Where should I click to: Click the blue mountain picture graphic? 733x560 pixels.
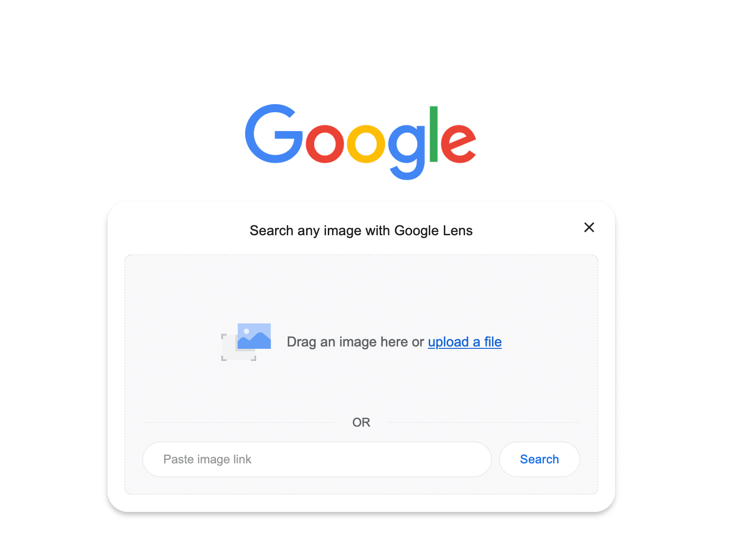click(x=254, y=336)
